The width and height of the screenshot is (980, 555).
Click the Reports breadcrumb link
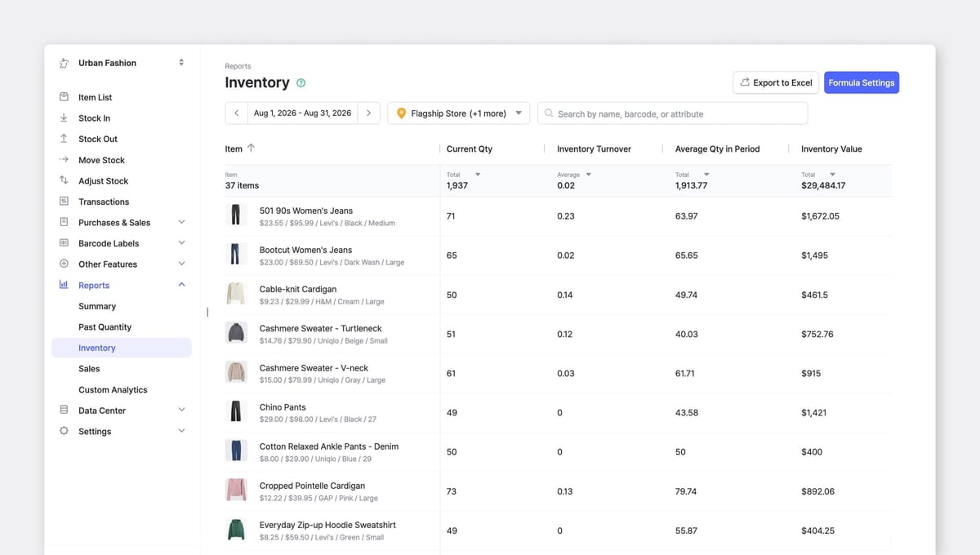click(x=238, y=66)
